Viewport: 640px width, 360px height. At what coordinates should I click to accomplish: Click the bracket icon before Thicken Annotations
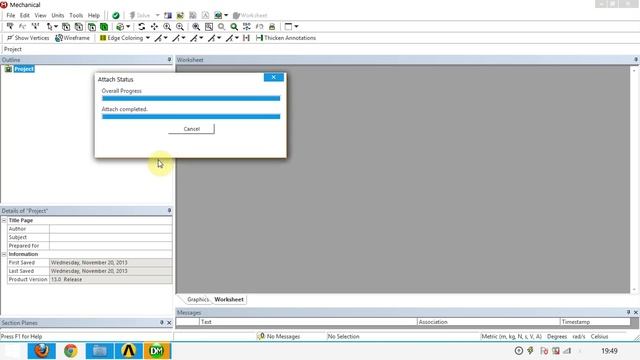246,38
